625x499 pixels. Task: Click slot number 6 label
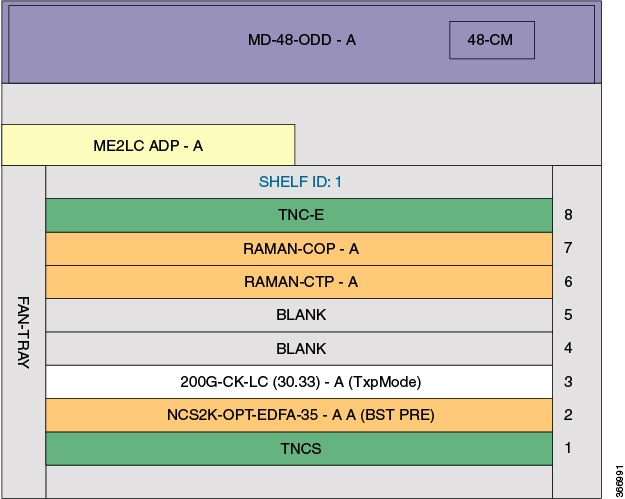(x=568, y=282)
